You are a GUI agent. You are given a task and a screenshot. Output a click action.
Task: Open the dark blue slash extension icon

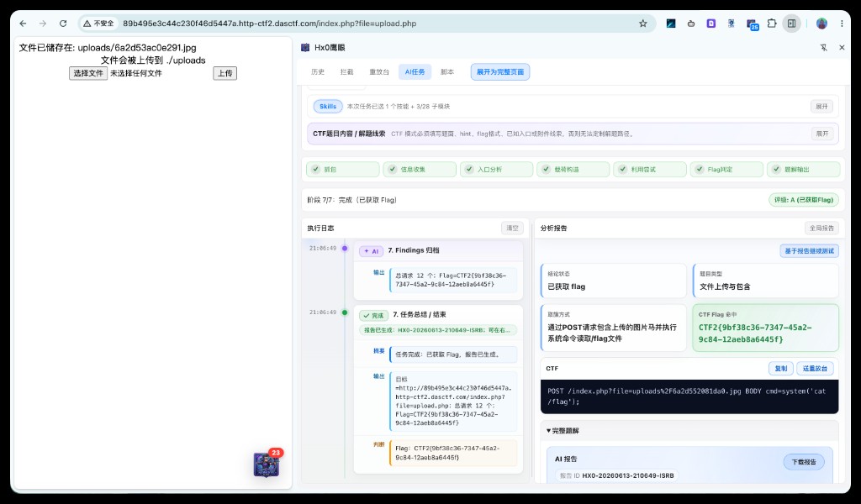671,24
